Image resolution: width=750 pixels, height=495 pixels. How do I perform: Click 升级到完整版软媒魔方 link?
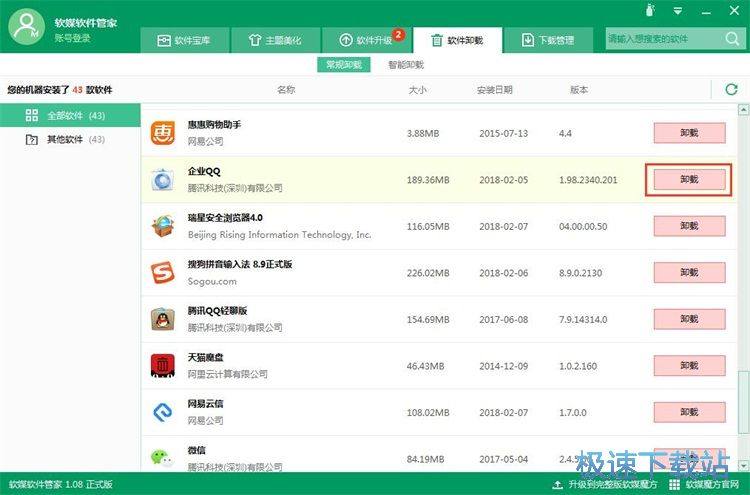click(613, 484)
